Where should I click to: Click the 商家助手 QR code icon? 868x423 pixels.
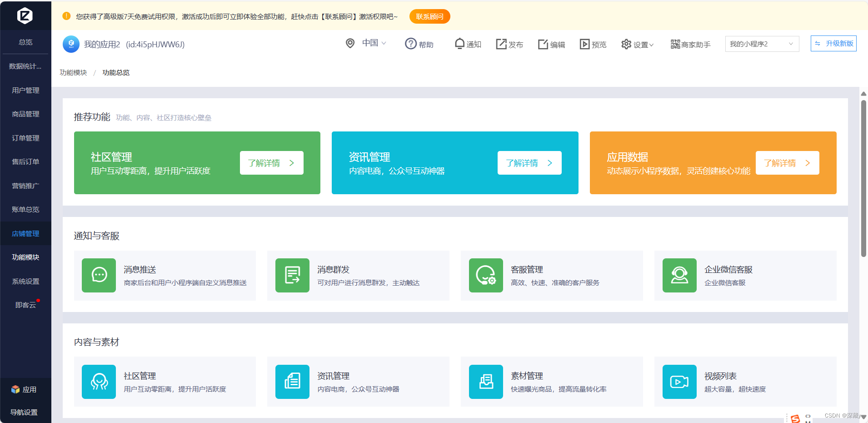coord(675,44)
